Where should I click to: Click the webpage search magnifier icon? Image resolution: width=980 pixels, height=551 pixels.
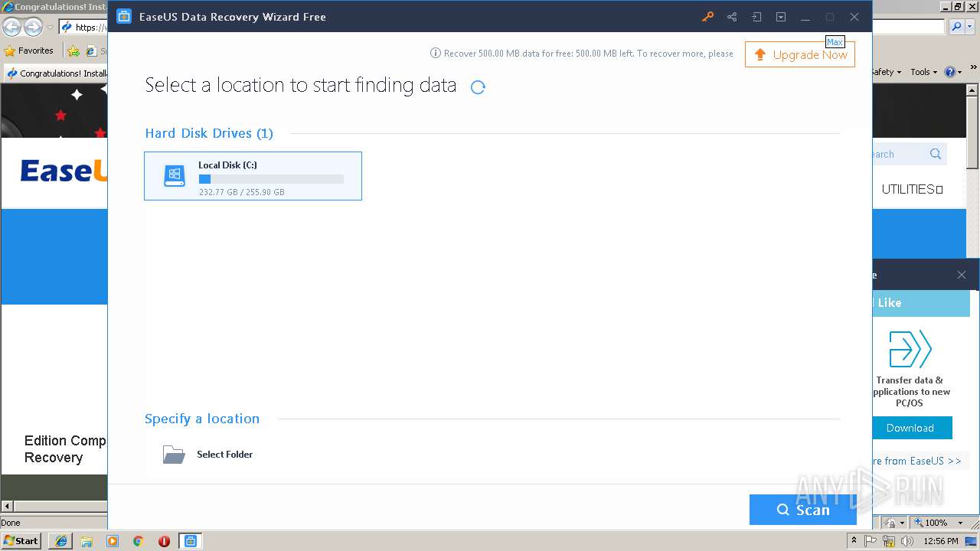click(936, 154)
